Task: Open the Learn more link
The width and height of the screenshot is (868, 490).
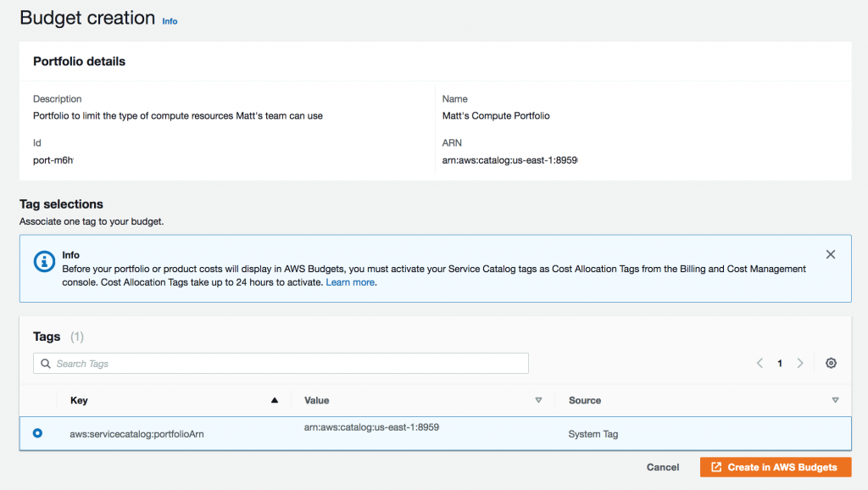Action: click(350, 282)
